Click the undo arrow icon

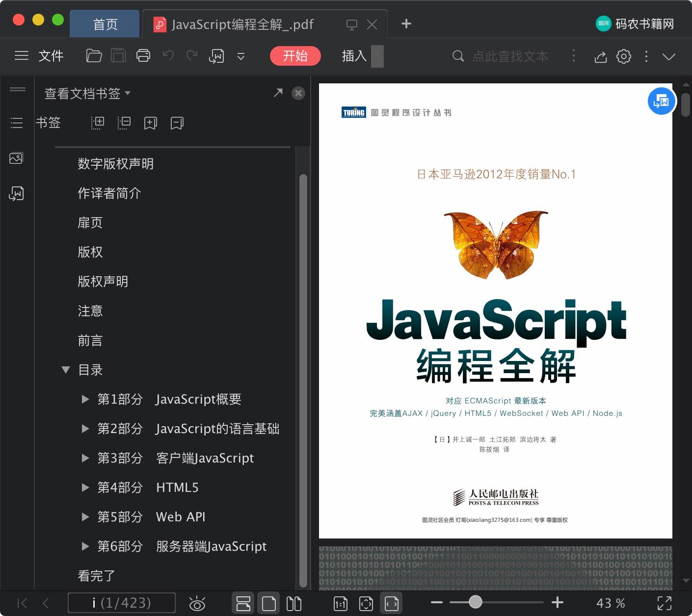point(168,55)
